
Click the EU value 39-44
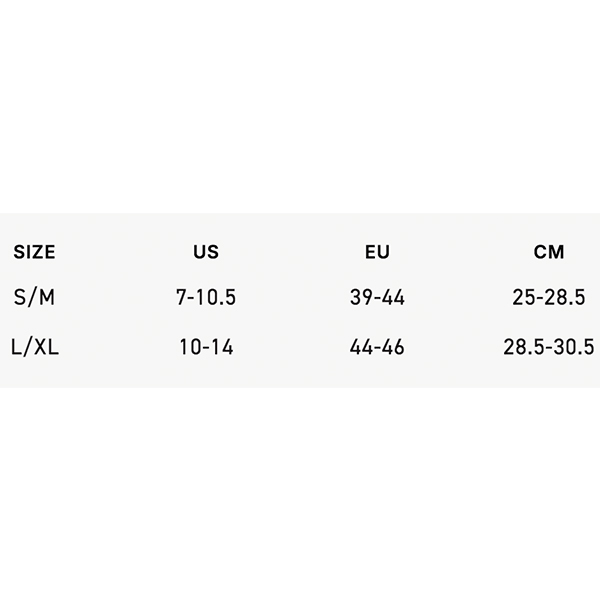tap(377, 297)
